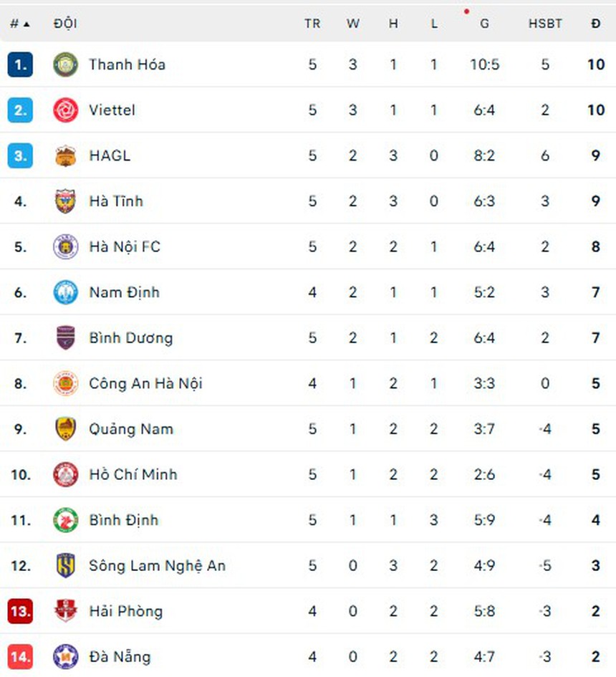
Task: Select the Hải Phòng club badge
Action: [x=67, y=611]
